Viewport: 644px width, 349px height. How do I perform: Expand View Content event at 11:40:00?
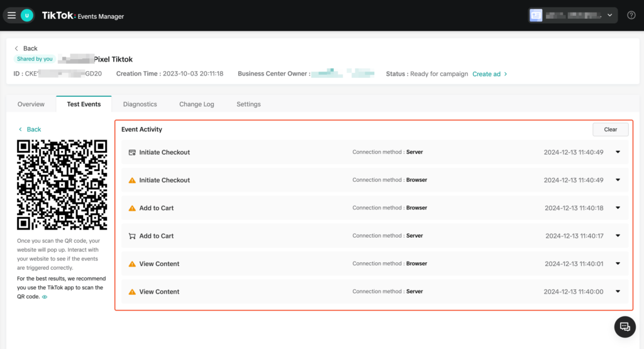coord(618,292)
